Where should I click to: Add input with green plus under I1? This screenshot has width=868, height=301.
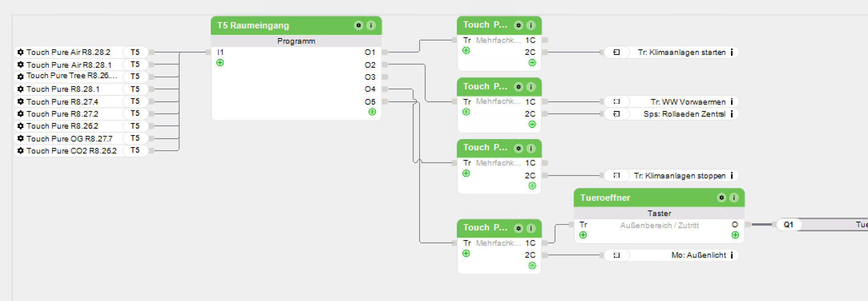coord(220,63)
